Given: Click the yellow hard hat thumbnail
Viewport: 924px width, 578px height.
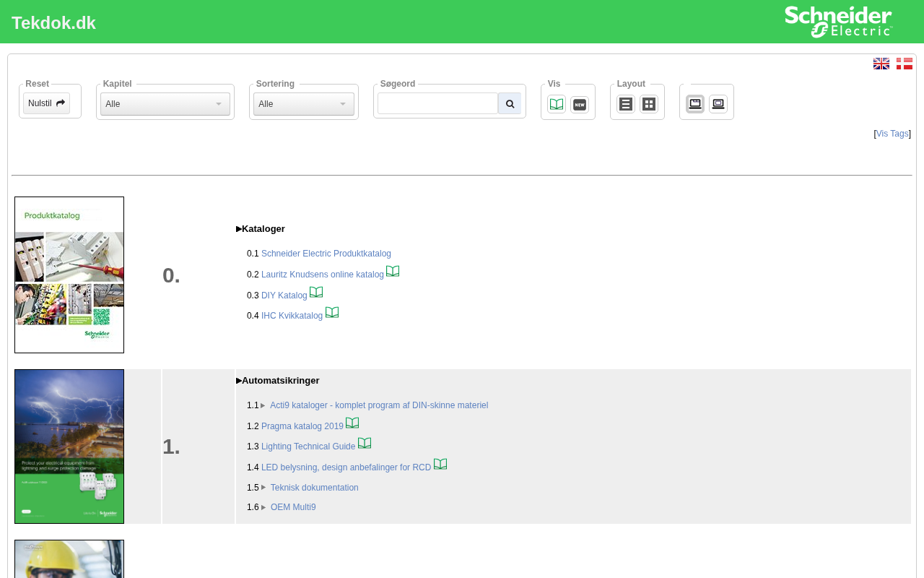Looking at the screenshot, I should click(69, 558).
